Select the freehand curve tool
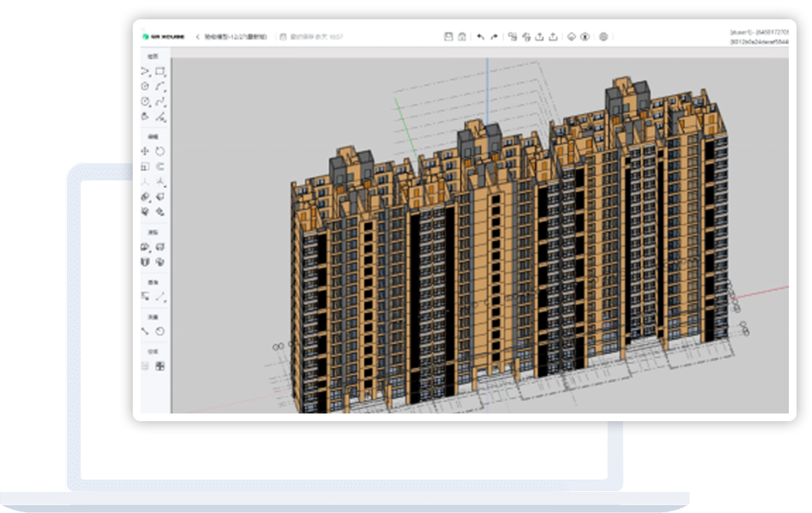This screenshot has width=812, height=513. pos(160,102)
